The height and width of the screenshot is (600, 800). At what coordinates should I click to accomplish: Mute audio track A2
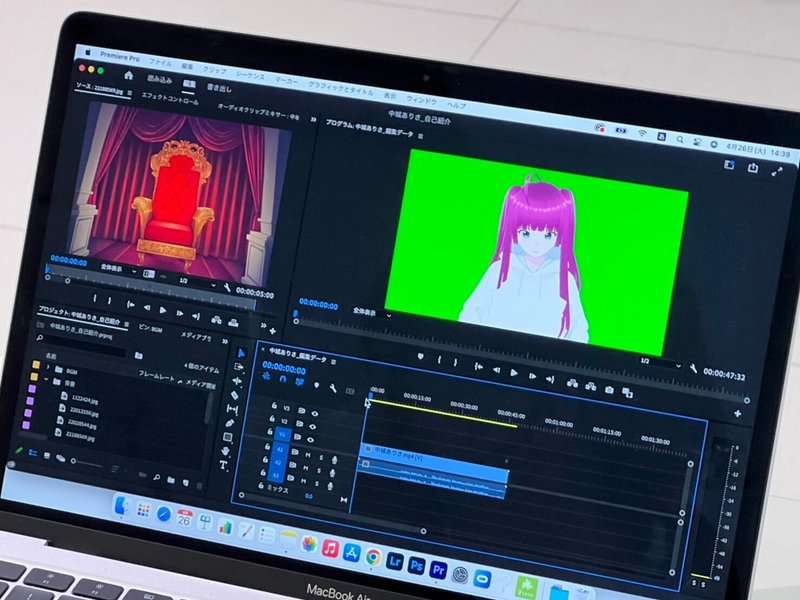coord(306,467)
